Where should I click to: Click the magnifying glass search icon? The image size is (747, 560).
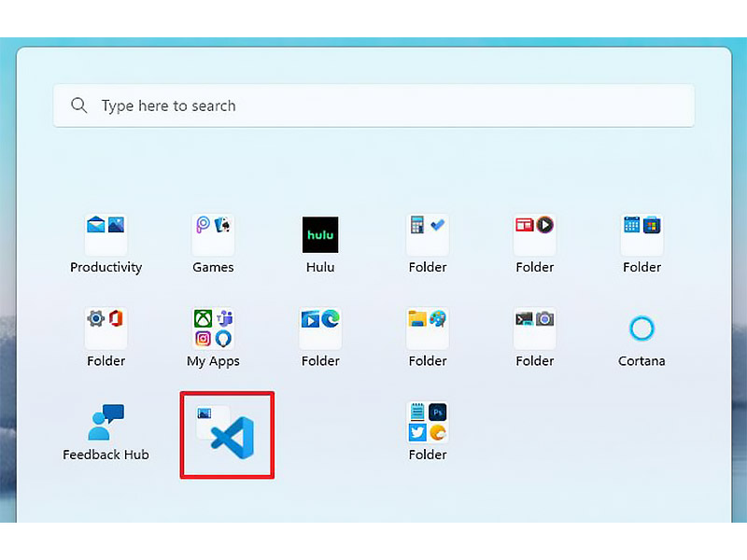click(79, 105)
